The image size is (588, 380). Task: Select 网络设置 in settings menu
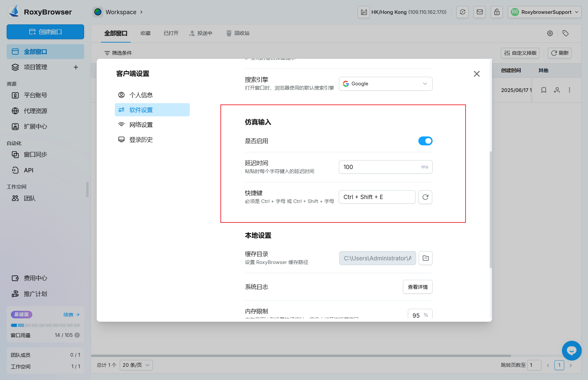click(x=141, y=125)
